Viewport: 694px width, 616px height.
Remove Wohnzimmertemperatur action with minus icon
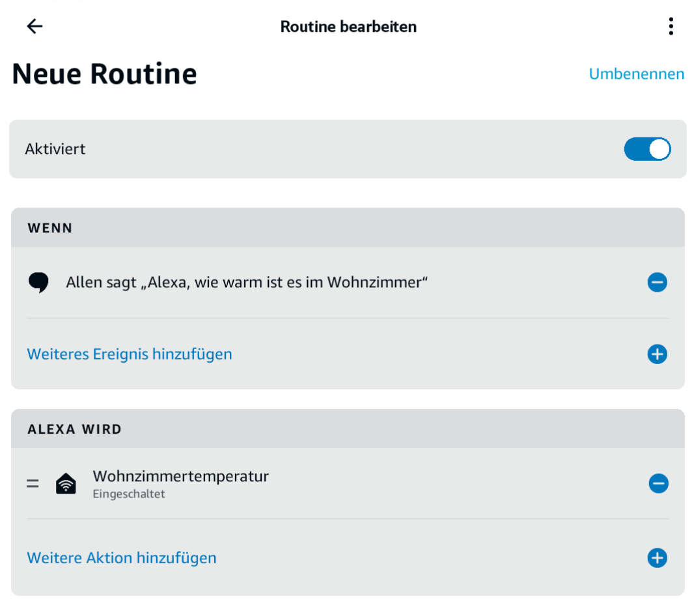coord(658,484)
